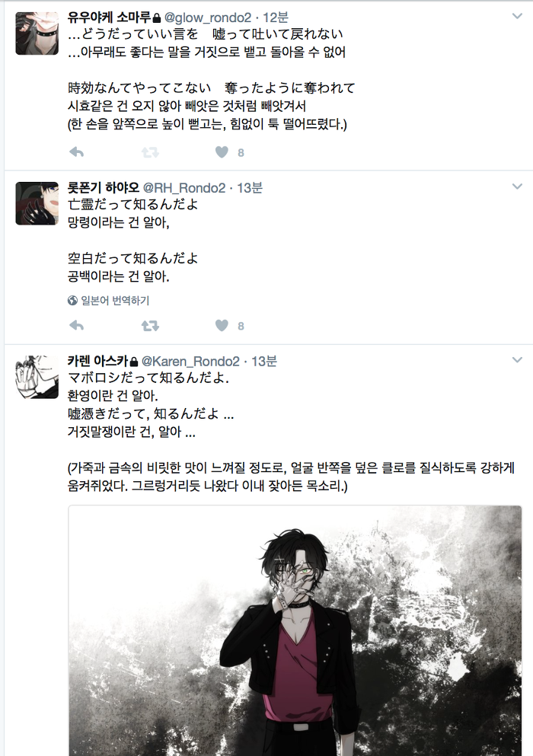Screen dimensions: 533x756
Task: Open RH_Rondo2's profile avatar
Action: pyautogui.click(x=37, y=203)
